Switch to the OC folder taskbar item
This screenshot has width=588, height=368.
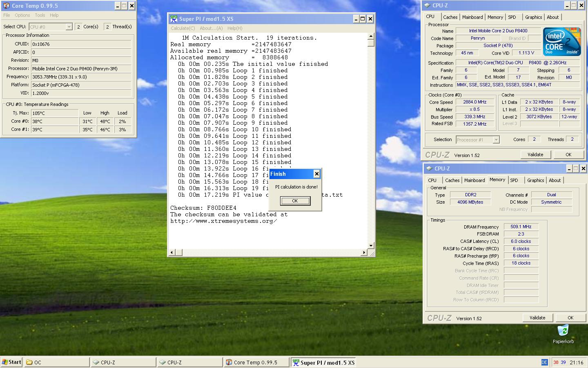[x=57, y=362]
